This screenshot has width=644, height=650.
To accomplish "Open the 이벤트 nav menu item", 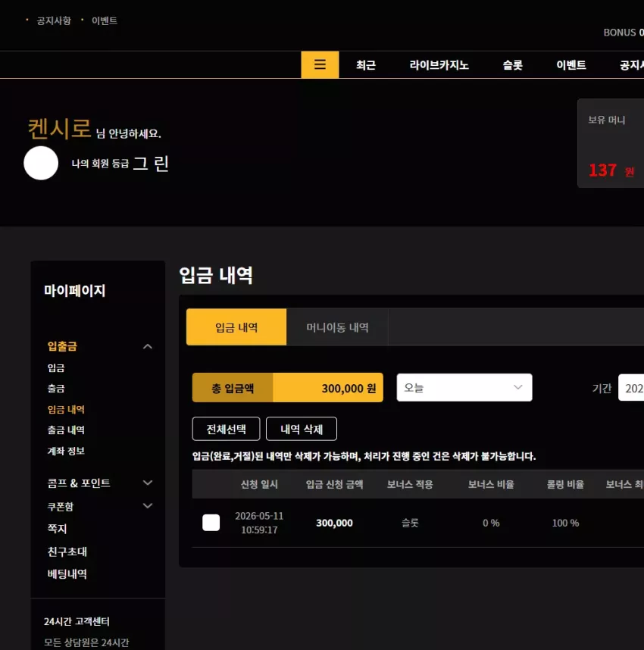I will point(571,65).
